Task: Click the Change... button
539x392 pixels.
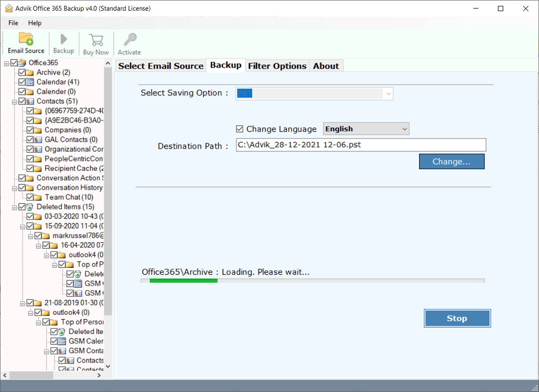Action: [452, 161]
